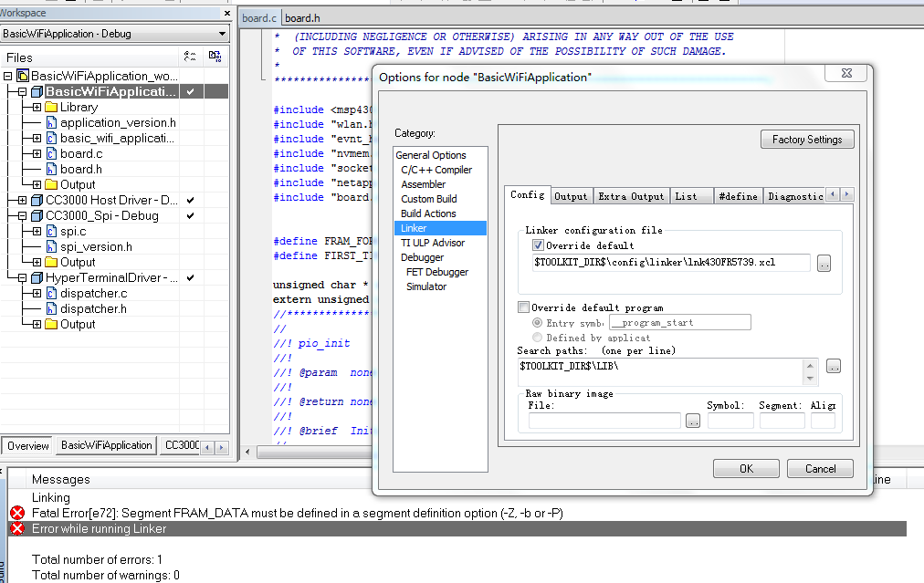924x583 pixels.
Task: Toggle the checkmark for the BasicWiFiApplicati... project
Action: [x=190, y=91]
